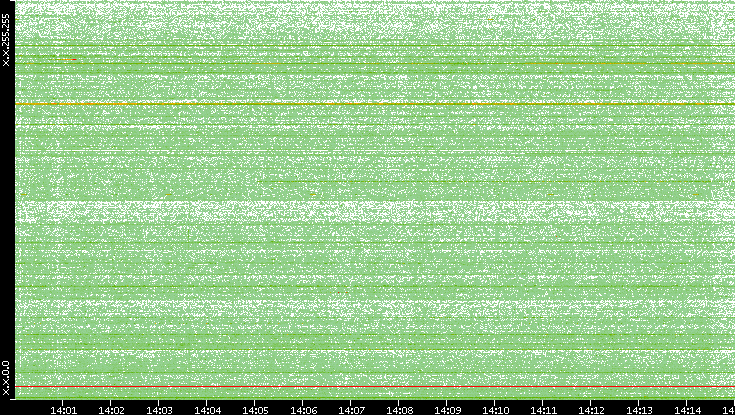Click the solid red horizontal line near the bottom
The width and height of the screenshot is (735, 415).
point(375,386)
